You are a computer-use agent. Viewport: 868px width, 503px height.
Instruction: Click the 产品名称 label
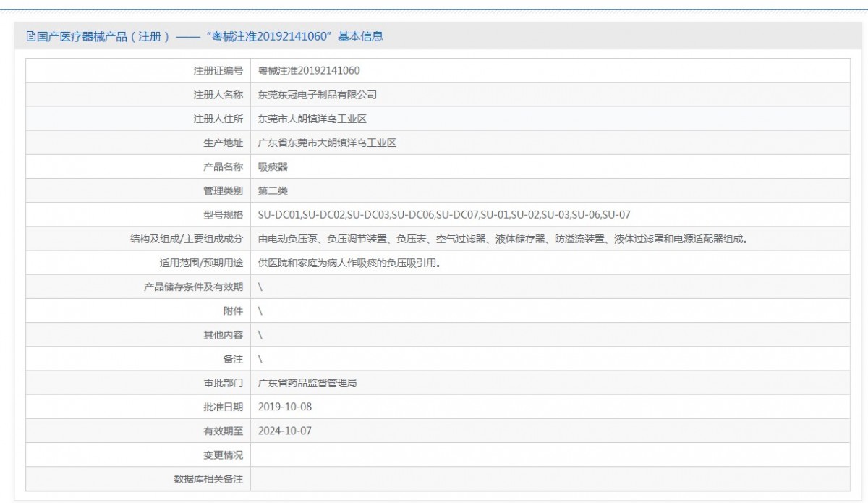point(223,166)
